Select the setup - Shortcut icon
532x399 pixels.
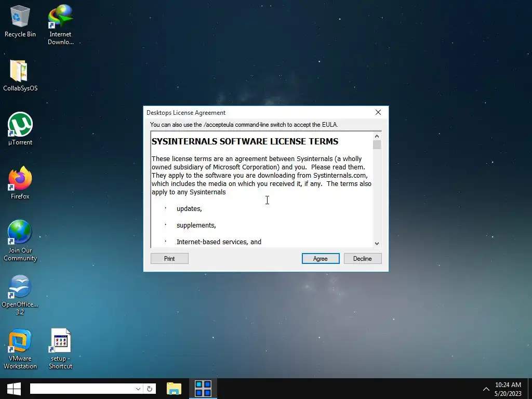coord(60,349)
